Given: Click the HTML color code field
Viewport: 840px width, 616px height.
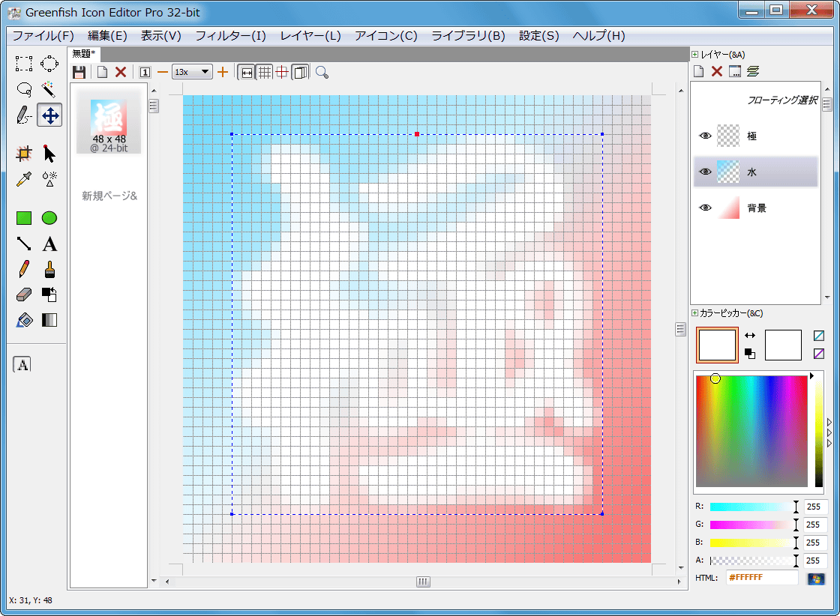Looking at the screenshot, I should click(x=762, y=578).
